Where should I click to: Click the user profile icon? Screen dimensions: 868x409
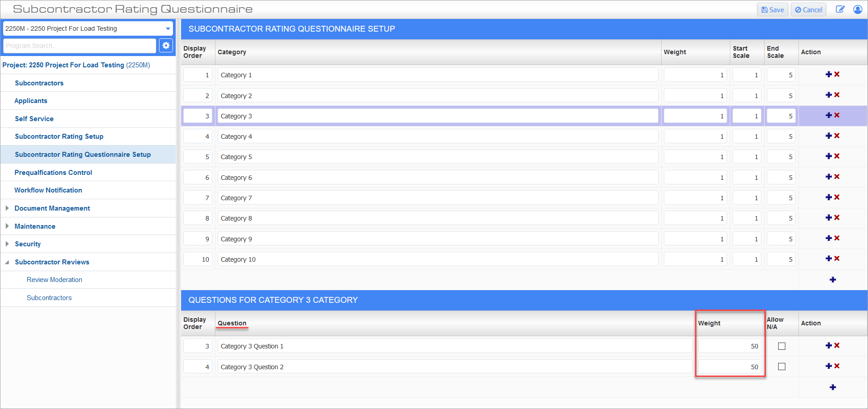(x=857, y=9)
